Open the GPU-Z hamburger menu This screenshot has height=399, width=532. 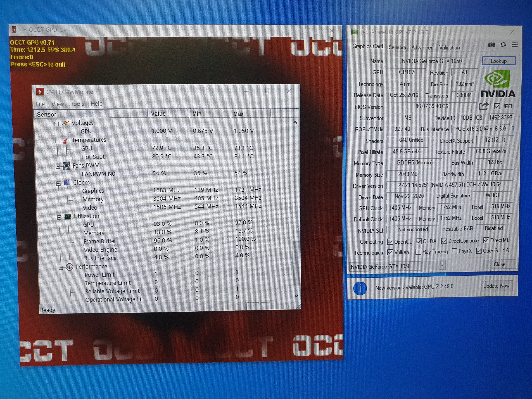[x=514, y=45]
